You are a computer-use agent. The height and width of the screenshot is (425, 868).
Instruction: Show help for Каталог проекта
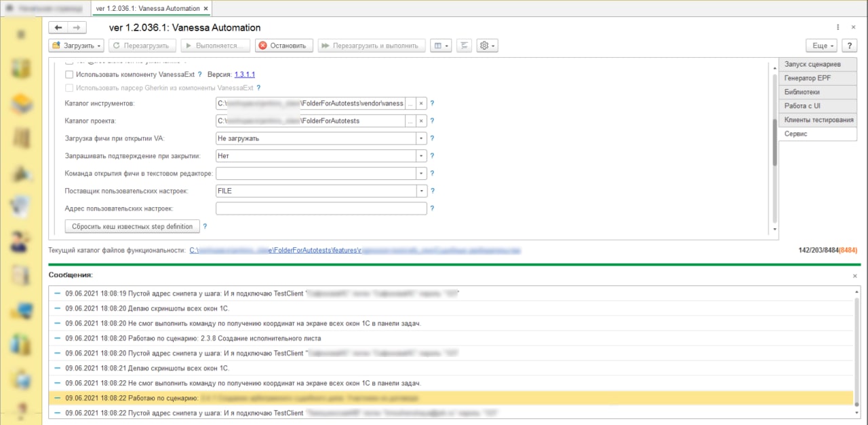(x=433, y=121)
